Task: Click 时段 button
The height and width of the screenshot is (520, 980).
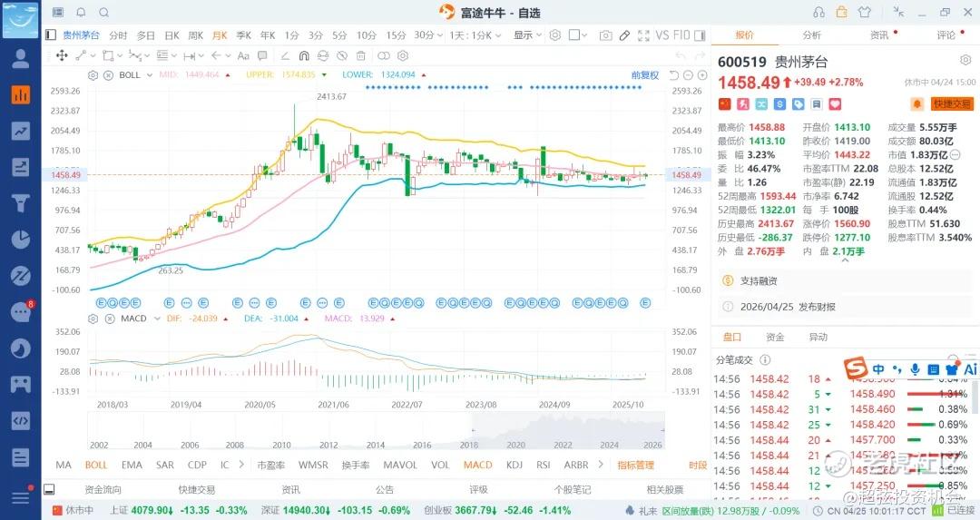Action: pyautogui.click(x=698, y=465)
